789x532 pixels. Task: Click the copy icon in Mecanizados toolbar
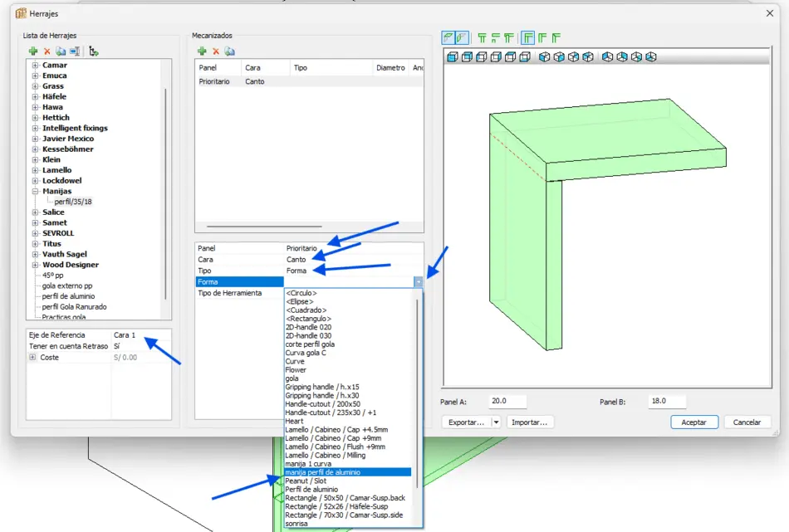click(x=230, y=51)
